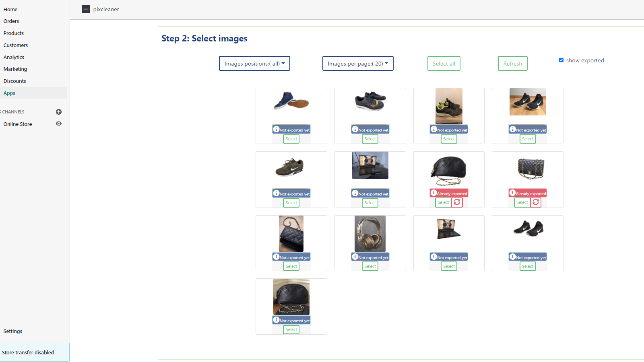Screen dimensions: 644x362
Task: Open the Images positions dropdown
Action: [x=254, y=64]
